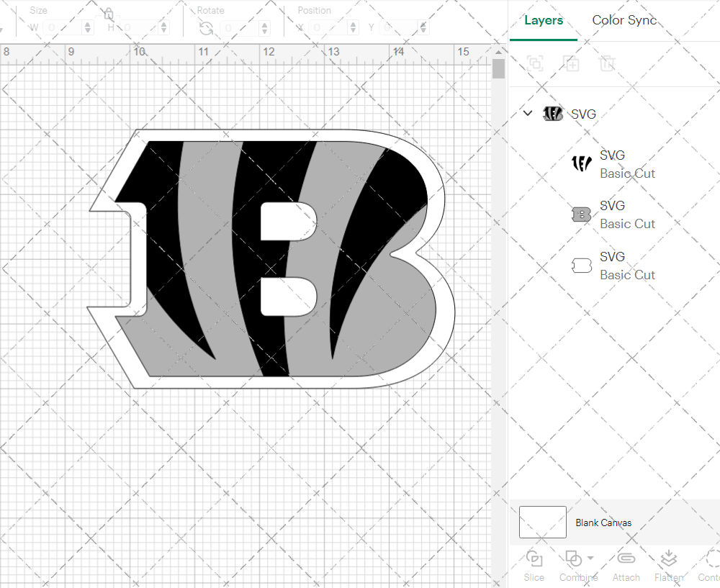Click the Delete layer trash icon
The width and height of the screenshot is (720, 588).
[608, 63]
